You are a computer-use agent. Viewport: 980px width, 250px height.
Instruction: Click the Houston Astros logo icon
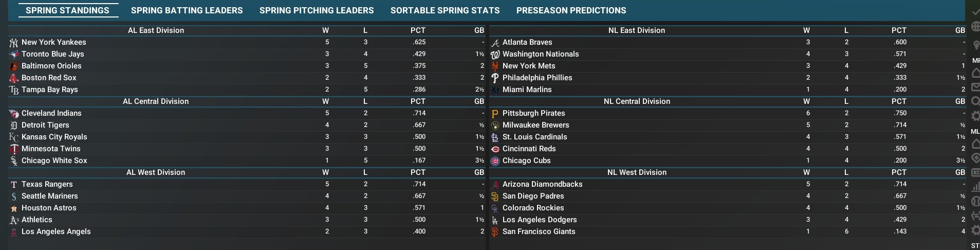pyautogui.click(x=14, y=208)
